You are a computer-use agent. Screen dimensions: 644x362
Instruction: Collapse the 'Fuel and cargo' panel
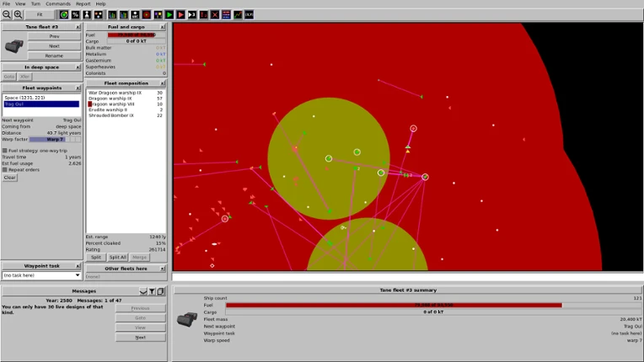(x=163, y=27)
